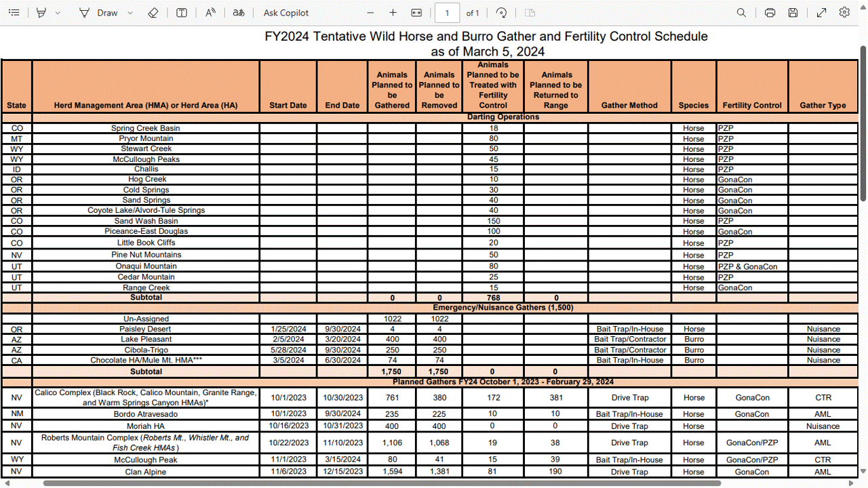The width and height of the screenshot is (868, 488).
Task: Click the translate document icon
Action: click(238, 13)
